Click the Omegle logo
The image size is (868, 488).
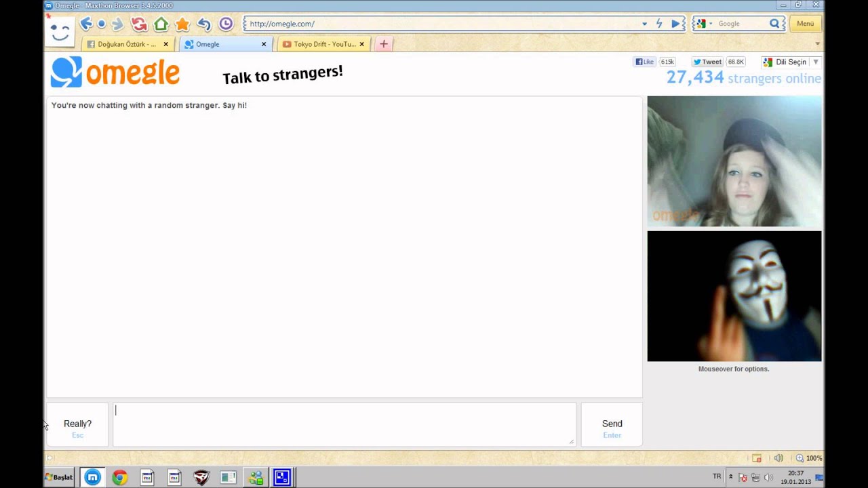115,72
